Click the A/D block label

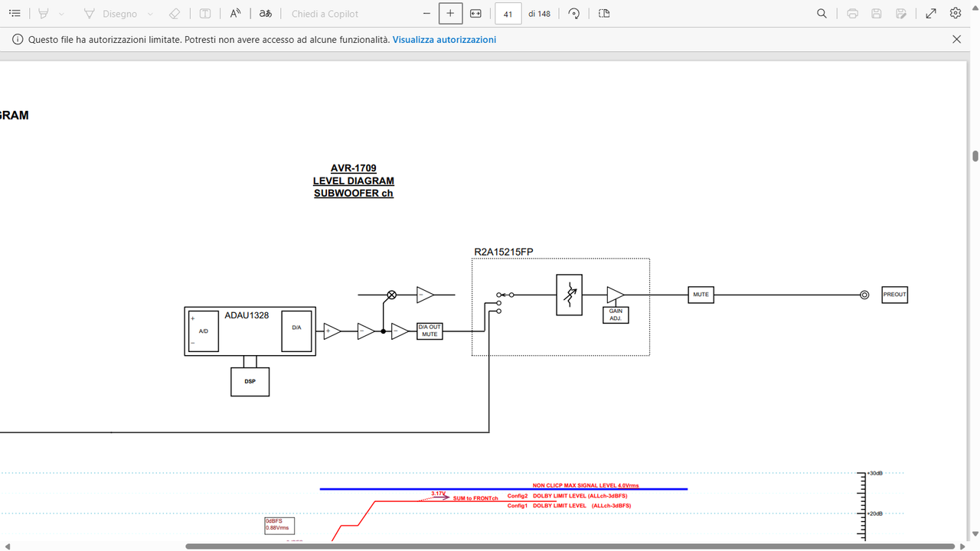coord(204,331)
